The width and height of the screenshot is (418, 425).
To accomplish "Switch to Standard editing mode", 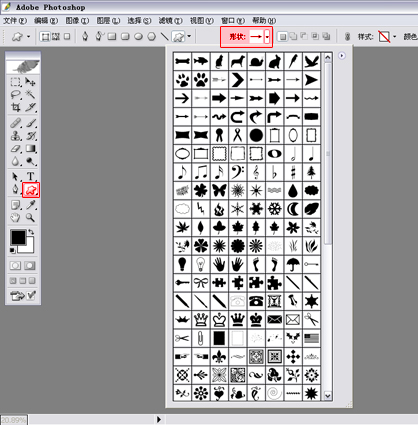I will click(15, 266).
